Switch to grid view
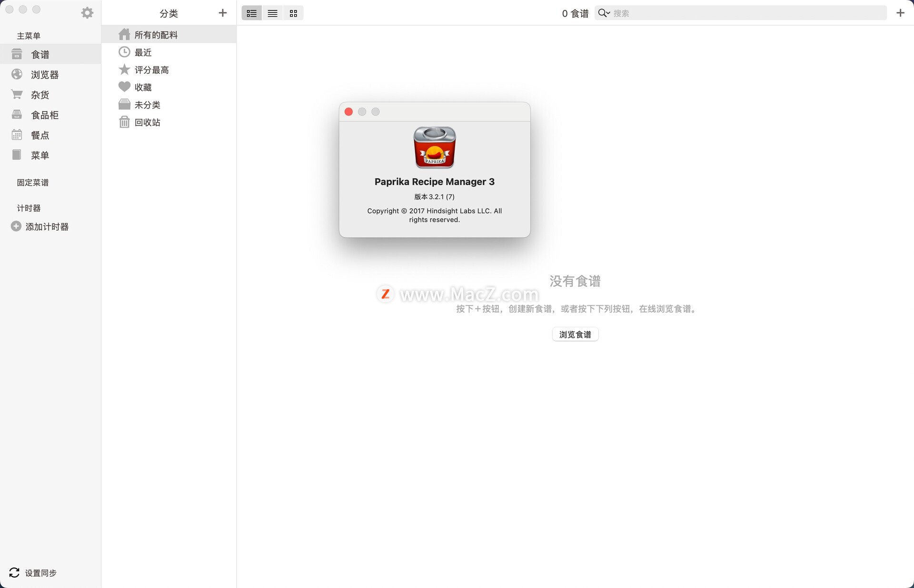Viewport: 914px width, 588px height. coord(293,13)
